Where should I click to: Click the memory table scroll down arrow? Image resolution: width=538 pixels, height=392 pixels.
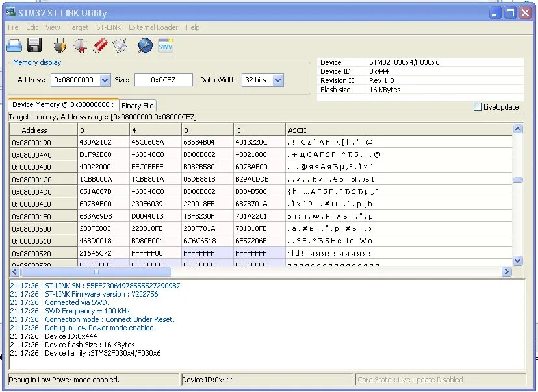point(517,260)
